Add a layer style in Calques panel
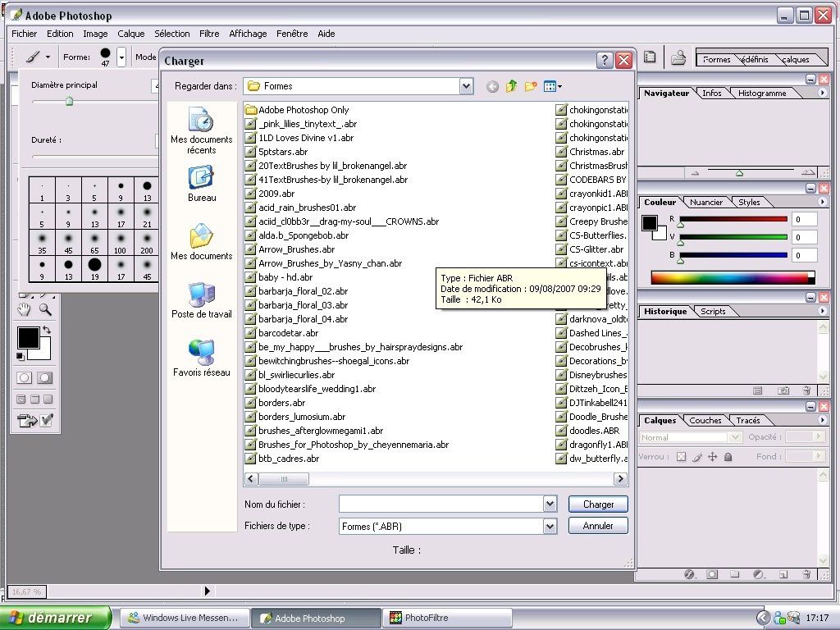840x630 pixels. (x=689, y=574)
